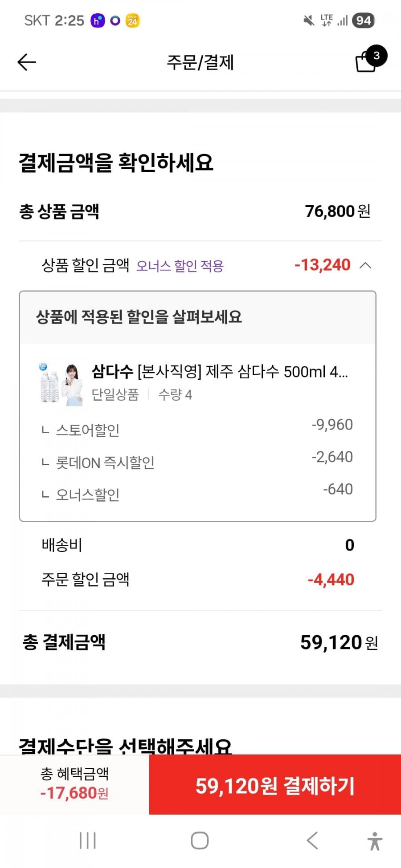This screenshot has height=868, width=401.
Task: Tap the accessibility figure icon
Action: pyautogui.click(x=375, y=841)
